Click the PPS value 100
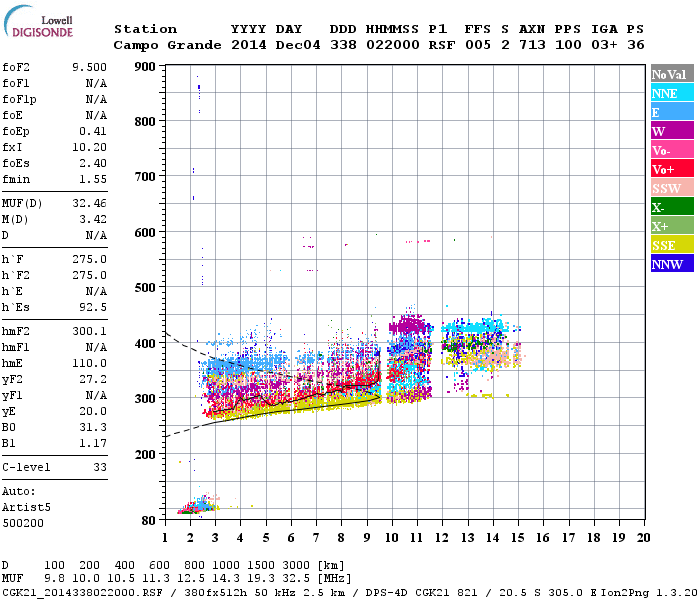 568,45
